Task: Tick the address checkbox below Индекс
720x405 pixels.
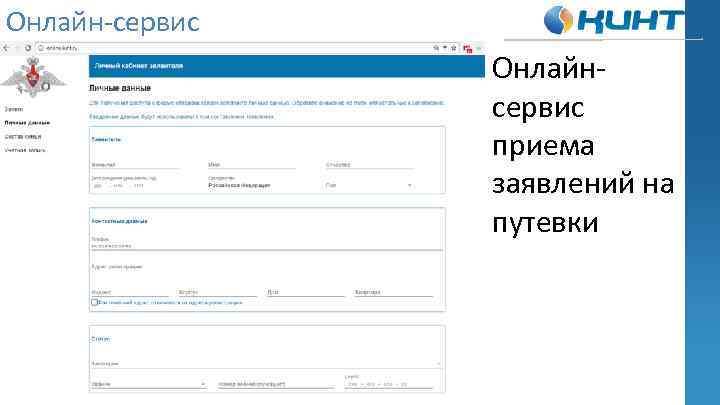Action: (94, 303)
